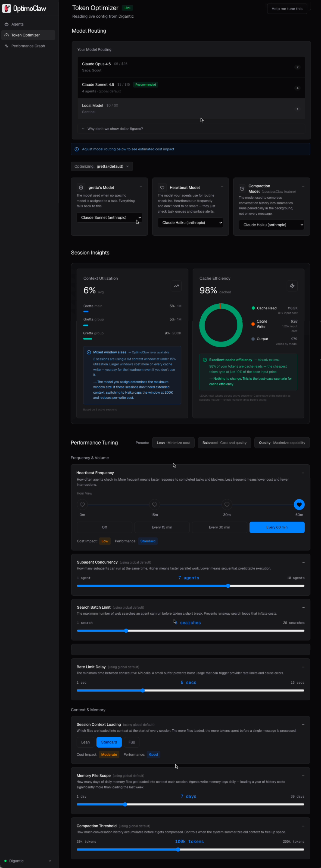Open the Optimizing gretta (default) dropdown
The image size is (321, 868).
102,166
